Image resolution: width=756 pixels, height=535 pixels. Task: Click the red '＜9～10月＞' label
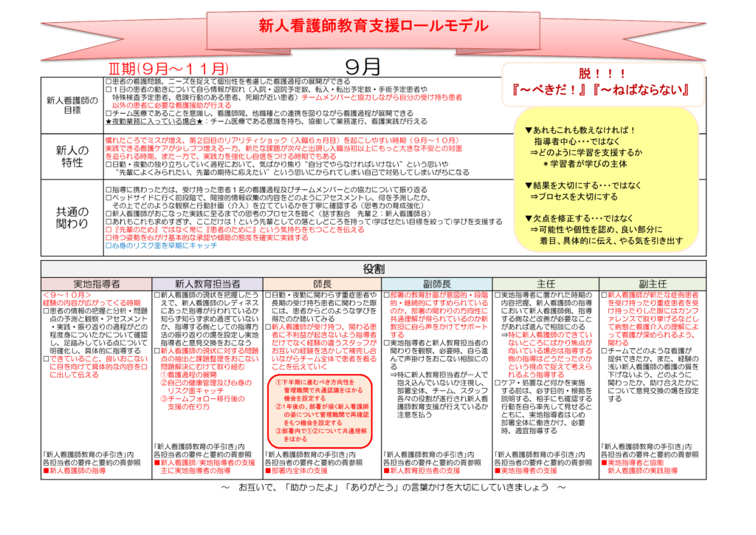[x=67, y=295]
